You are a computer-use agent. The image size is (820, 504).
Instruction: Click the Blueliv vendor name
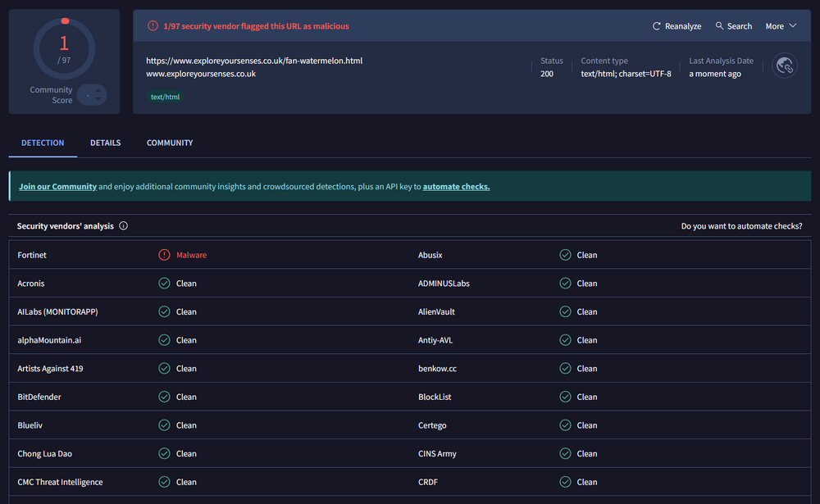[x=30, y=425]
